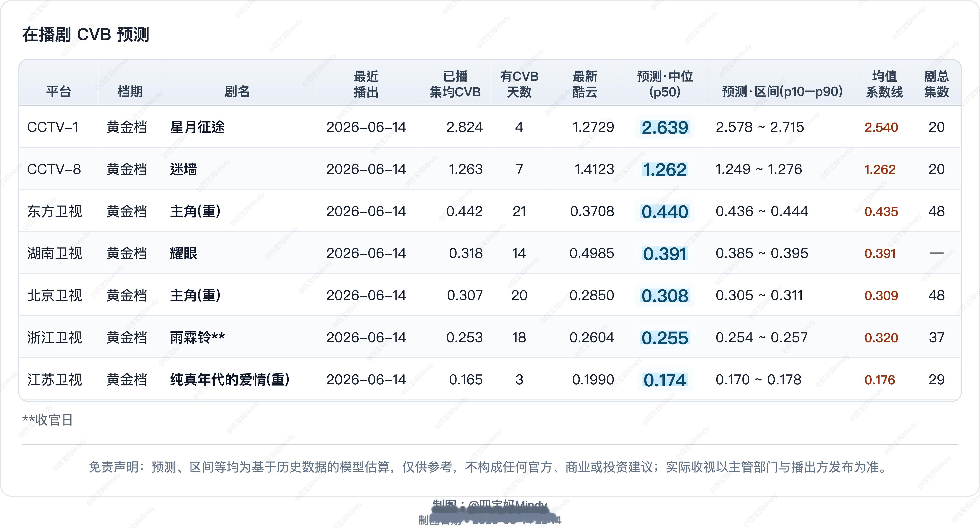Click the 已播集均CVB column header
This screenshot has height=528, width=980.
click(x=455, y=84)
